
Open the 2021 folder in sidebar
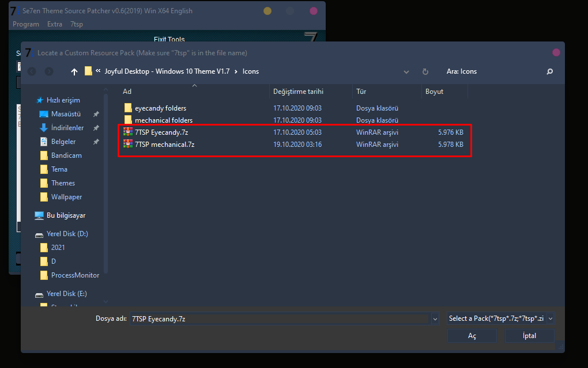[x=58, y=248]
